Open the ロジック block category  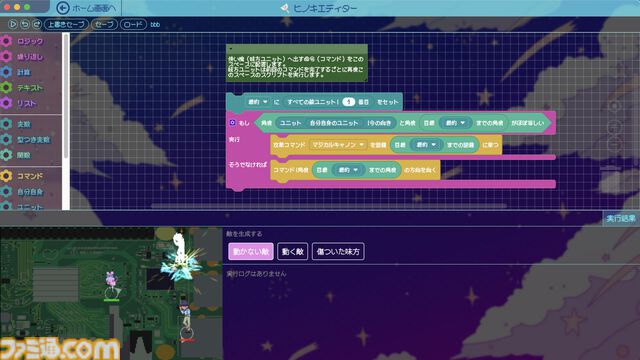(31, 41)
